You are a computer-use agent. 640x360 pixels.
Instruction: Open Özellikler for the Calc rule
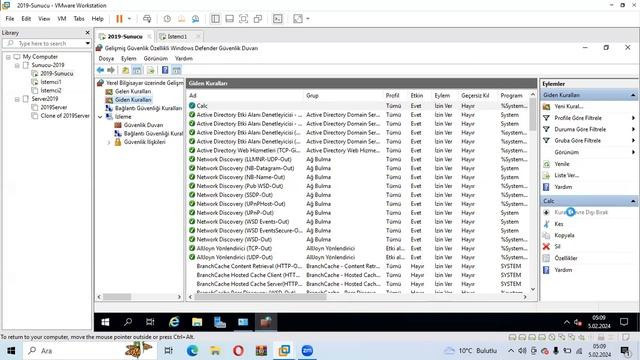point(566,258)
